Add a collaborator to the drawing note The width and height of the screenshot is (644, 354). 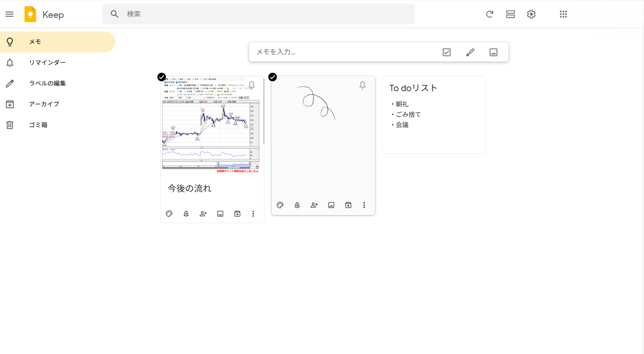pos(314,205)
